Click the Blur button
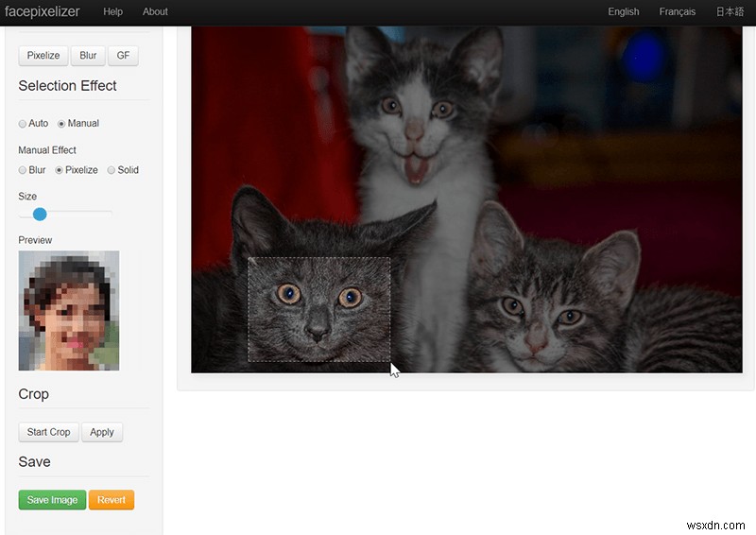The width and height of the screenshot is (756, 535). [88, 56]
